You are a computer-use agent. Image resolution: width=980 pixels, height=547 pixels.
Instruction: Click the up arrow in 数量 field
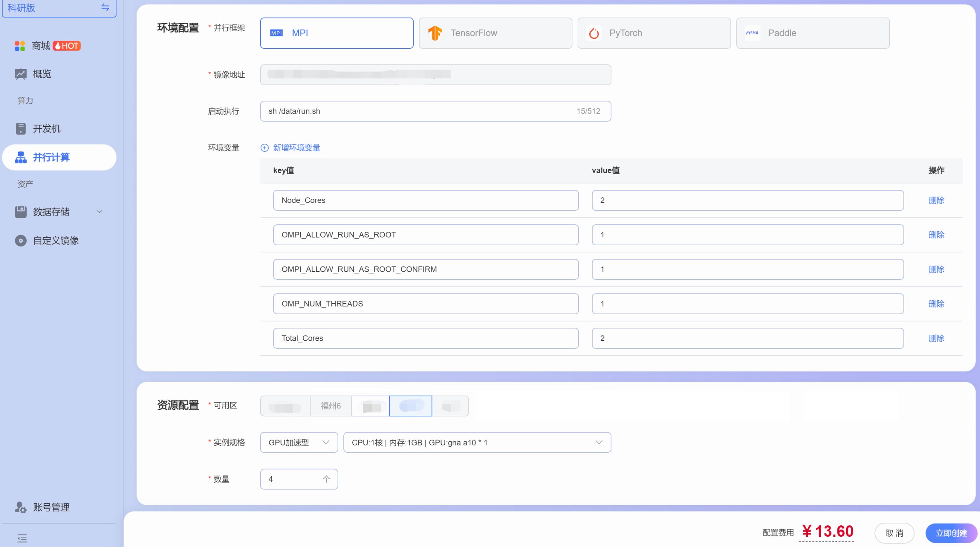[x=327, y=479]
